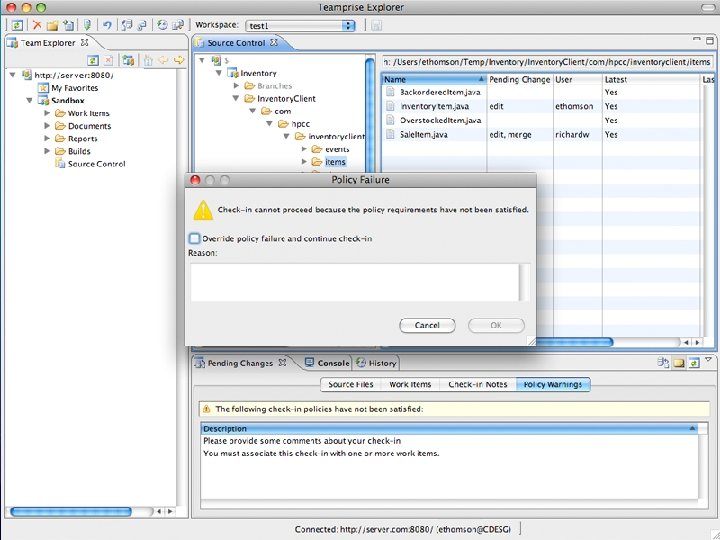Image resolution: width=720 pixels, height=540 pixels.
Task: Collapse the hpcc folder node
Action: [x=270, y=124]
